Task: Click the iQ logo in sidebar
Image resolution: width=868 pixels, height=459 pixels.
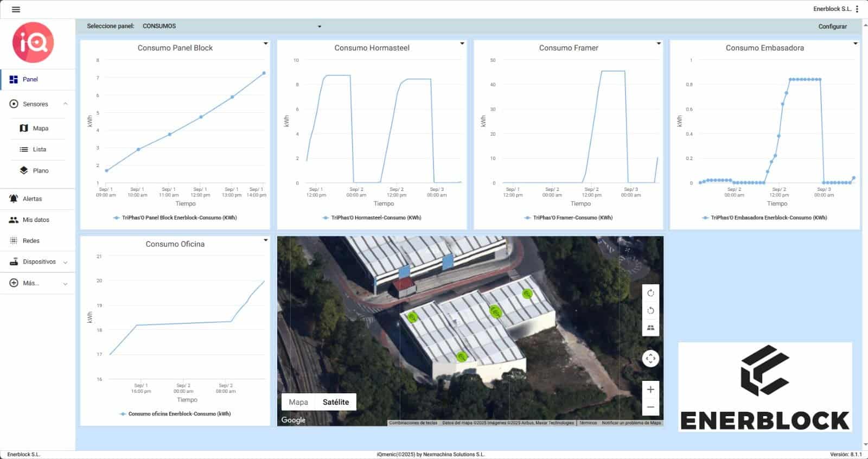Action: [x=33, y=42]
